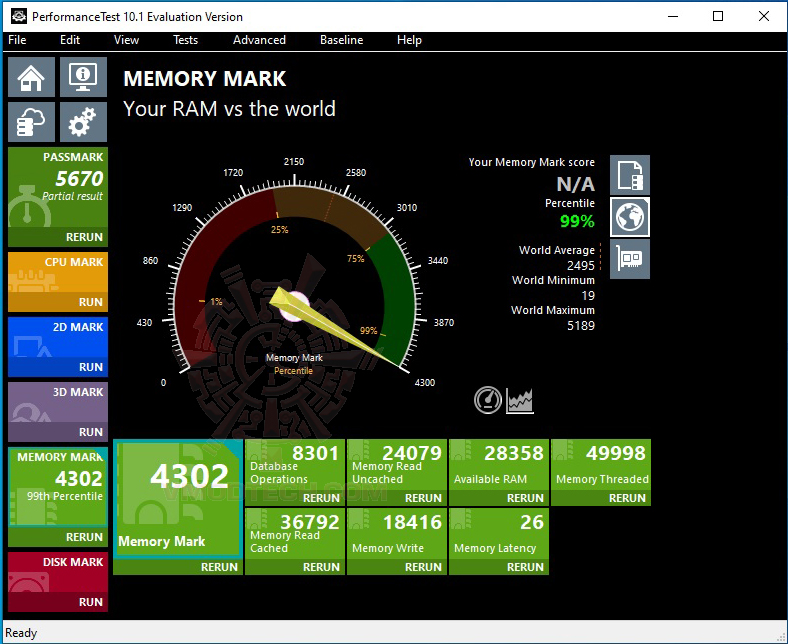
Task: Click the World Average 2495 value
Action: pyautogui.click(x=580, y=265)
